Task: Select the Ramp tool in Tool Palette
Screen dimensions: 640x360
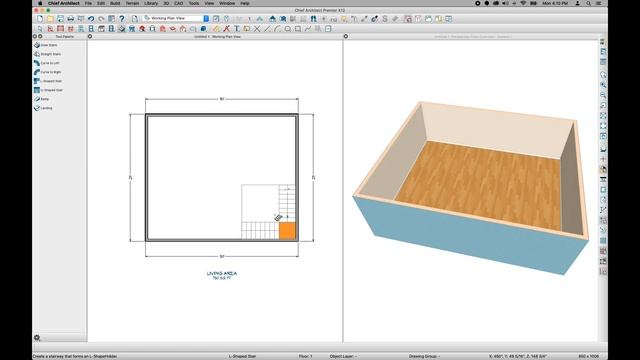Action: pos(41,99)
